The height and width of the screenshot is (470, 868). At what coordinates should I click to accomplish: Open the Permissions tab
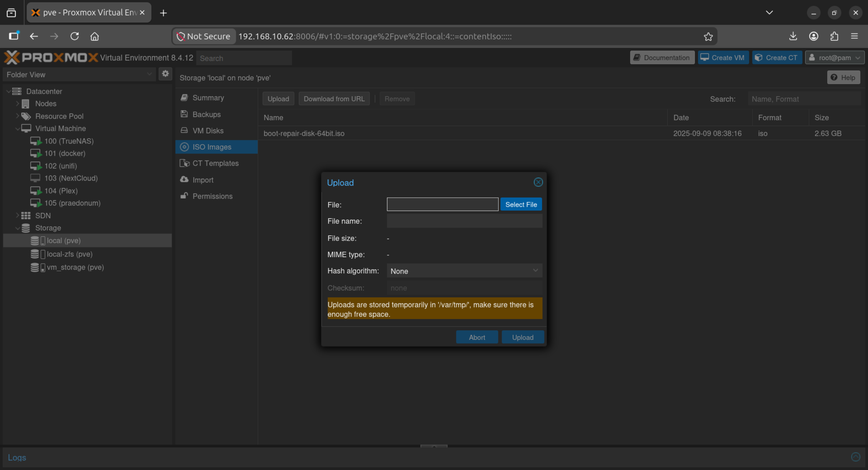(x=216, y=196)
